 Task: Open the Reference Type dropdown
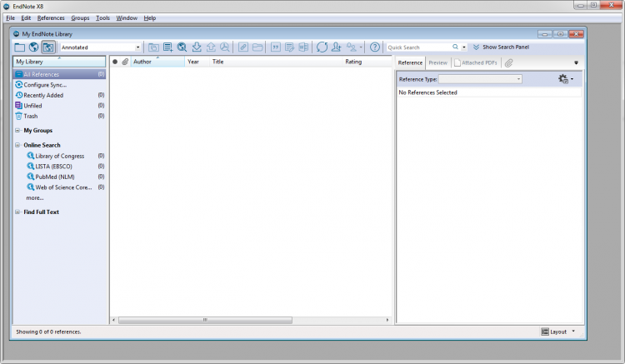tap(480, 79)
